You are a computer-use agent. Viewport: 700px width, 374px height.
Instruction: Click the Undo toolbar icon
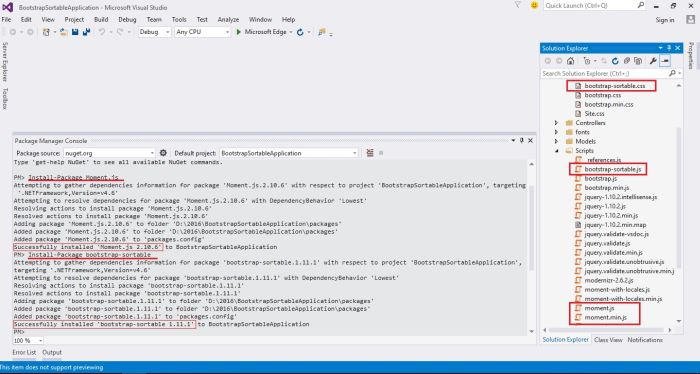coord(102,32)
